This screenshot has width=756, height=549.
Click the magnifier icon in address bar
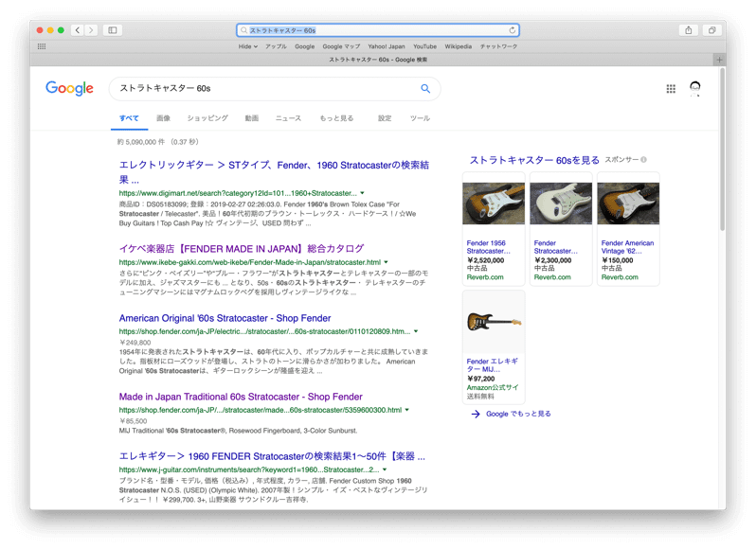(x=244, y=30)
